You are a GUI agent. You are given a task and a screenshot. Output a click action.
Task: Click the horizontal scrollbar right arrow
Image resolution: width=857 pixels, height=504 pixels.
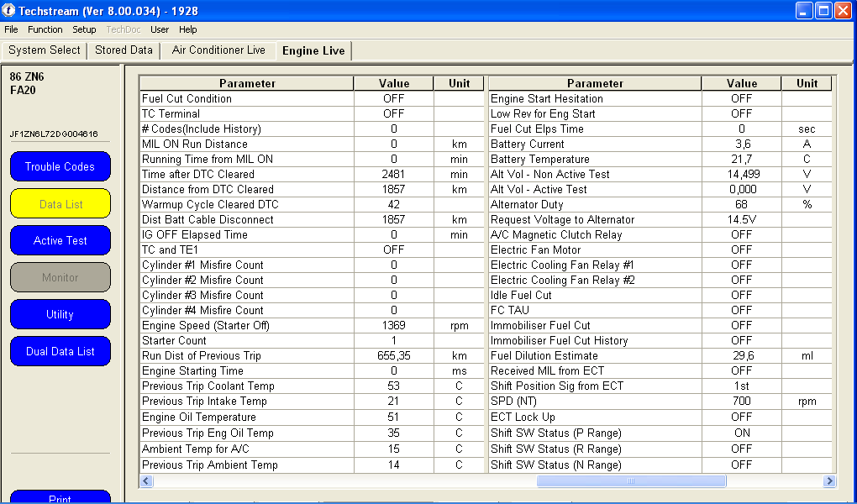tap(829, 481)
